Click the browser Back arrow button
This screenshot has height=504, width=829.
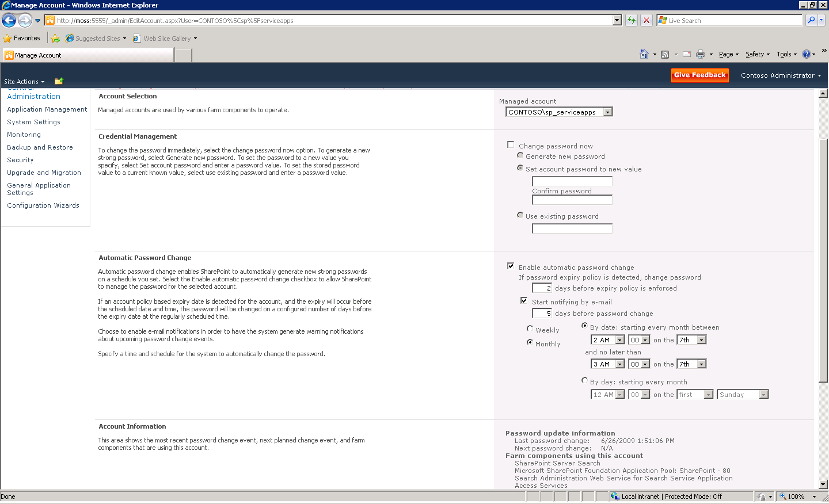(9, 21)
